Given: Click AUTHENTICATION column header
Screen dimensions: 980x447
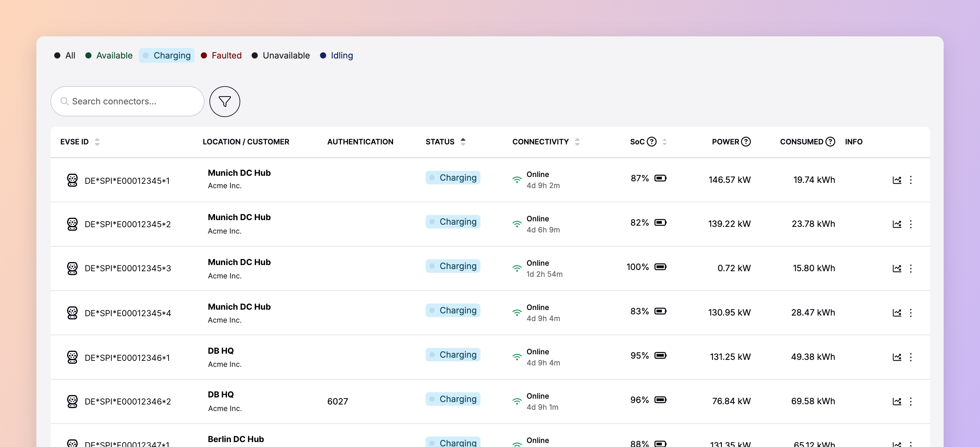Looking at the screenshot, I should click(360, 142).
